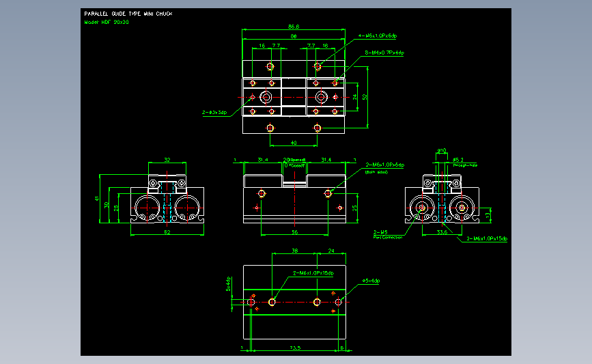Select the 33.6 dimension on right view

click(442, 232)
